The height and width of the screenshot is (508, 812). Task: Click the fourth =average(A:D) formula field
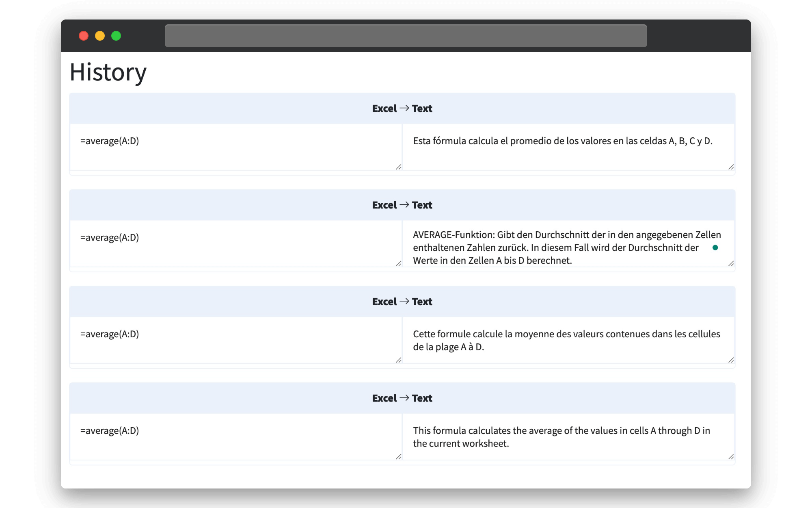tap(235, 436)
